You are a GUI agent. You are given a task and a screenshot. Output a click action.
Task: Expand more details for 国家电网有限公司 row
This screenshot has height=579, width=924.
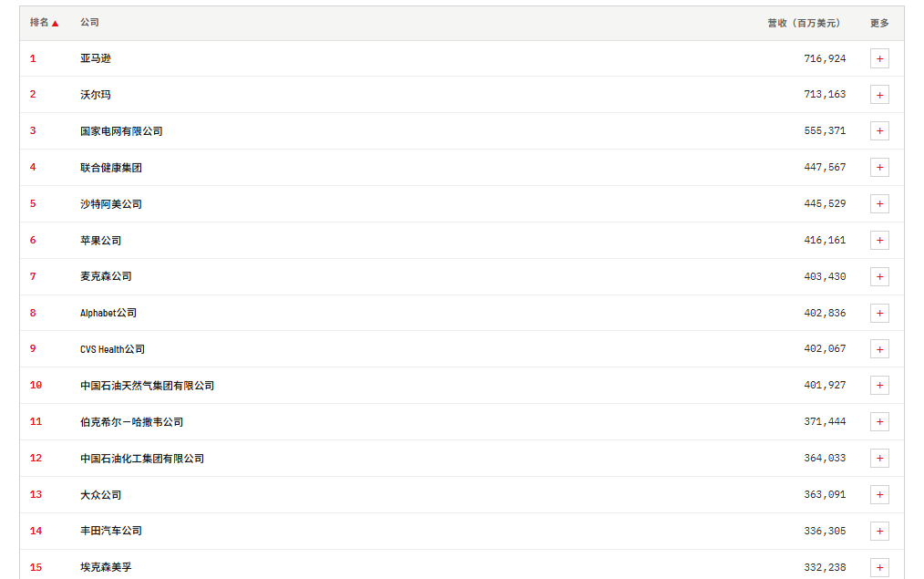879,131
